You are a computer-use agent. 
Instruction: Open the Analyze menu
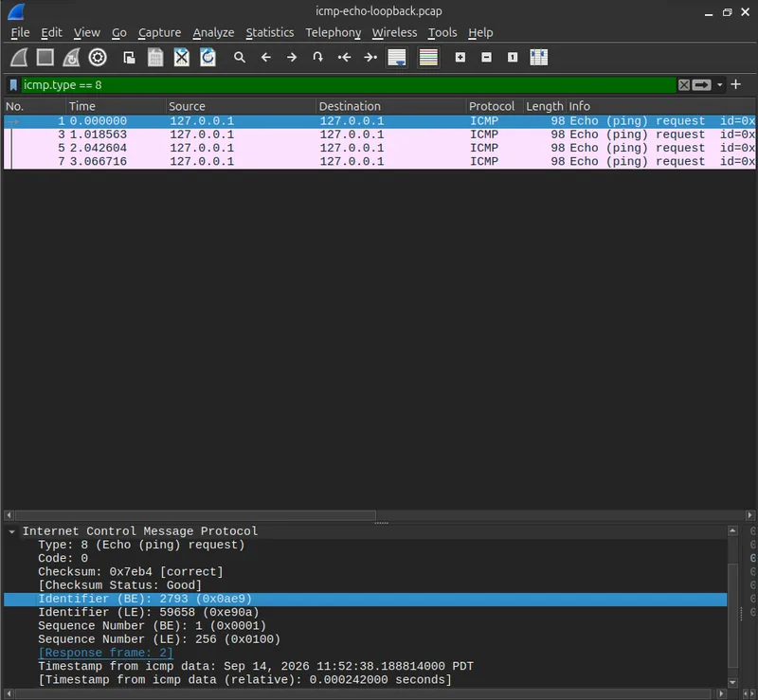213,32
